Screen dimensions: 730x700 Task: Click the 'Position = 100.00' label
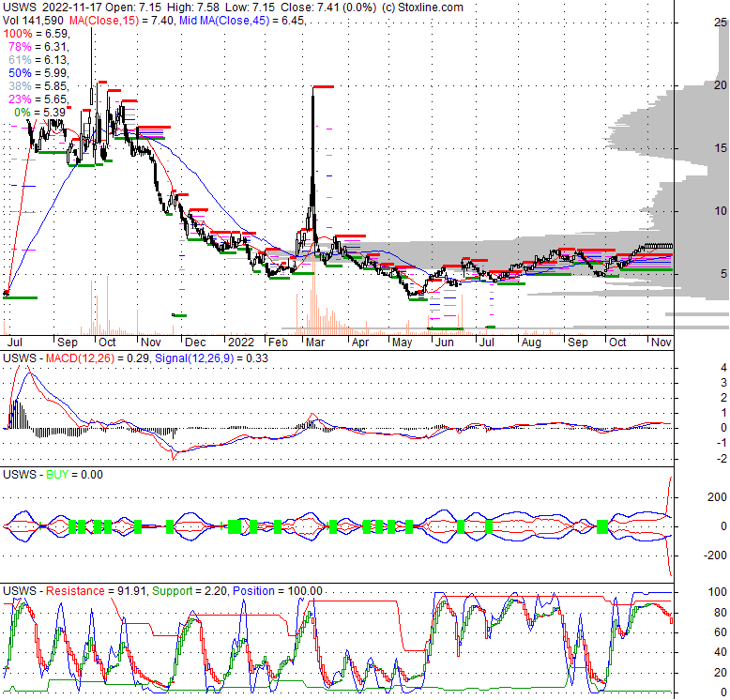pos(278,591)
